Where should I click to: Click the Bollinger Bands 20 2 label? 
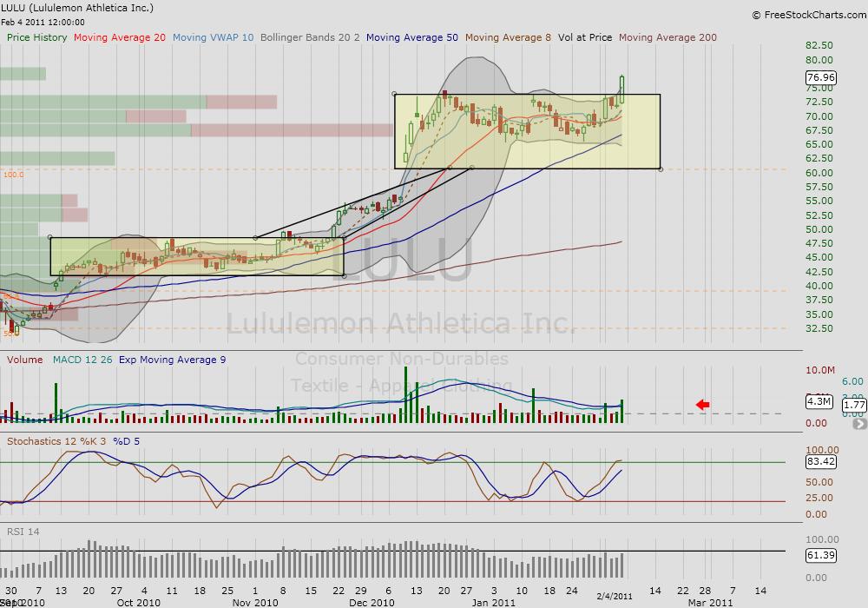click(310, 37)
